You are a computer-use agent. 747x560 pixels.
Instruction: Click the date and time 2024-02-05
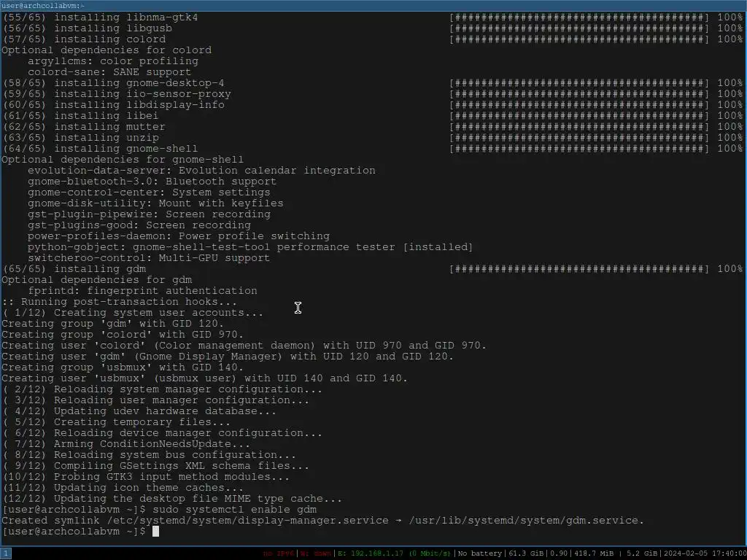pos(704,554)
